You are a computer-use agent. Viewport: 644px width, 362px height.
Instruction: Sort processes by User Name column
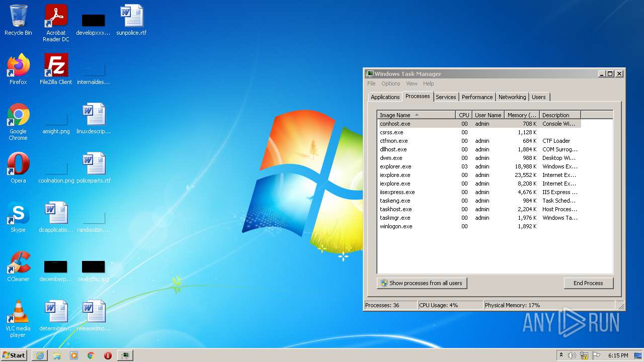488,115
